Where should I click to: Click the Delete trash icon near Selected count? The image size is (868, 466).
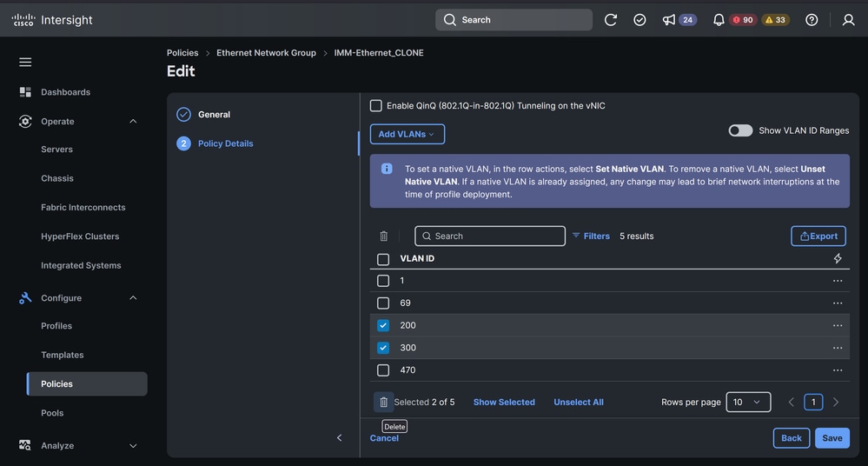point(384,403)
